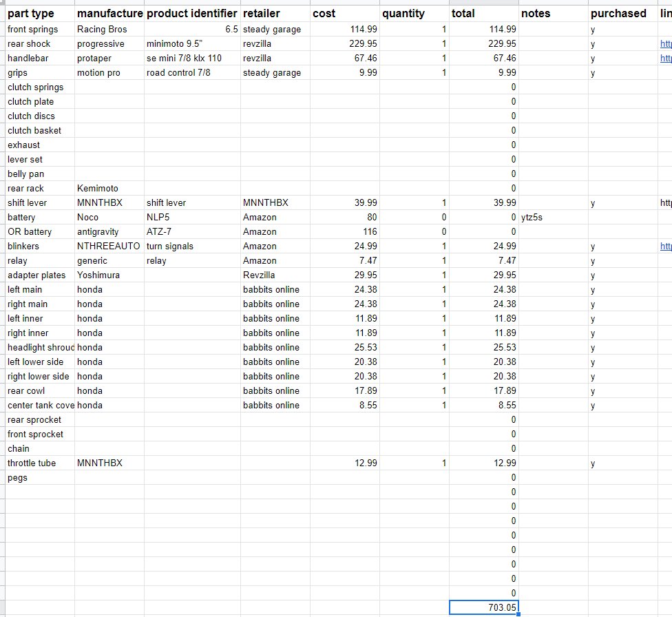
Task: Open the link in the rear shock row
Action: click(666, 44)
